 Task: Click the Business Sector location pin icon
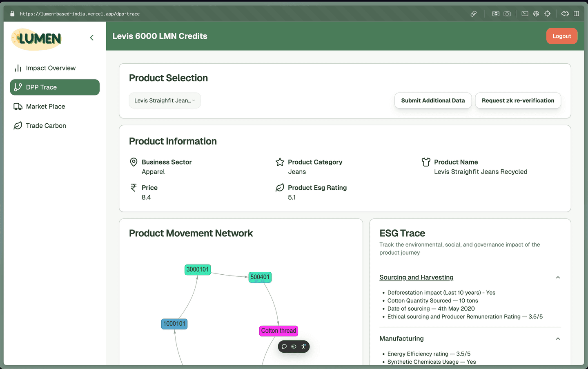(134, 162)
